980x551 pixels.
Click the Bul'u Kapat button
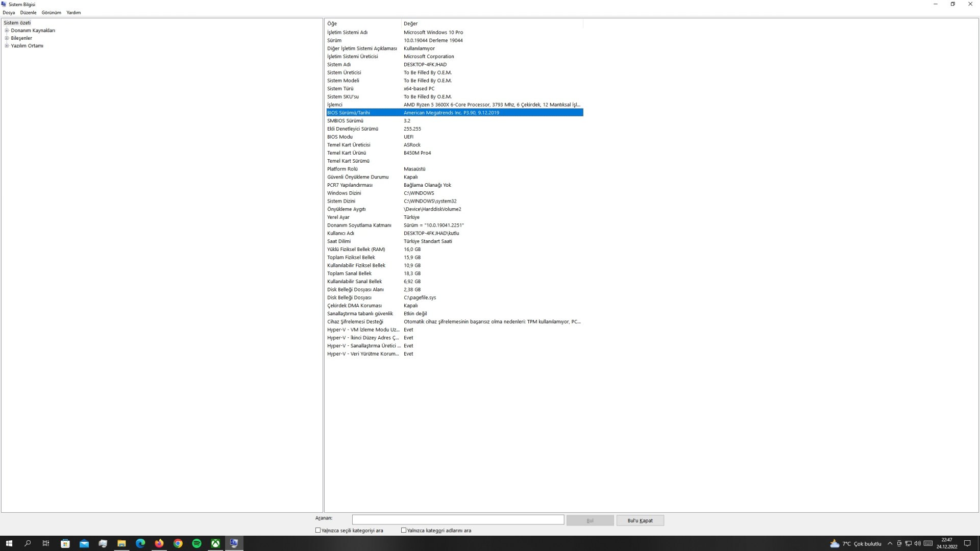point(640,520)
